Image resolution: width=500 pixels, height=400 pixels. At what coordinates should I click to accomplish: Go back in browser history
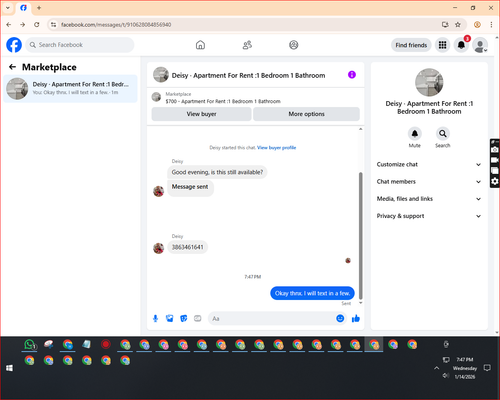pos(9,25)
